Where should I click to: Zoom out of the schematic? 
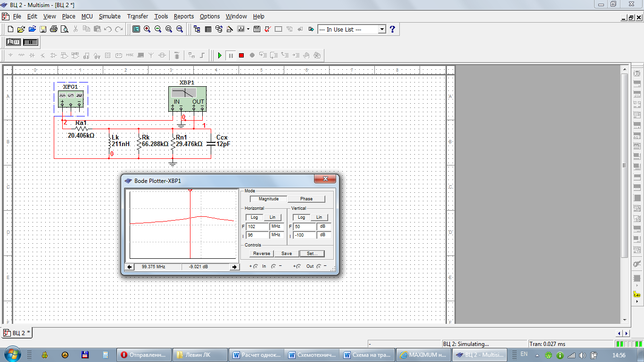pos(158,29)
